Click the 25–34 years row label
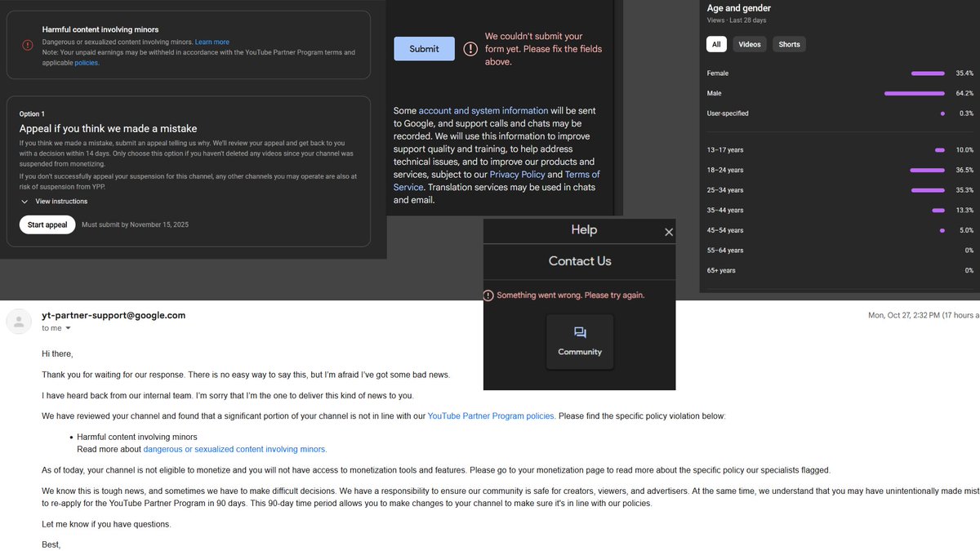The height and width of the screenshot is (551, 980). tap(725, 190)
